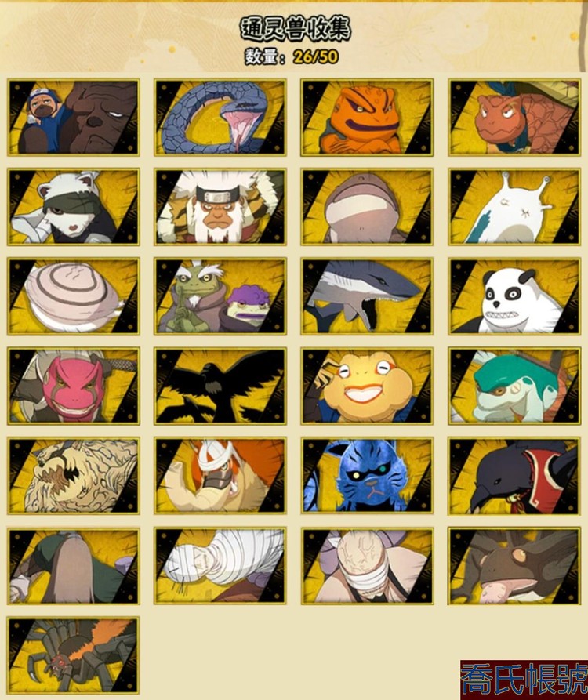Select the white weasel summon card

point(74,207)
